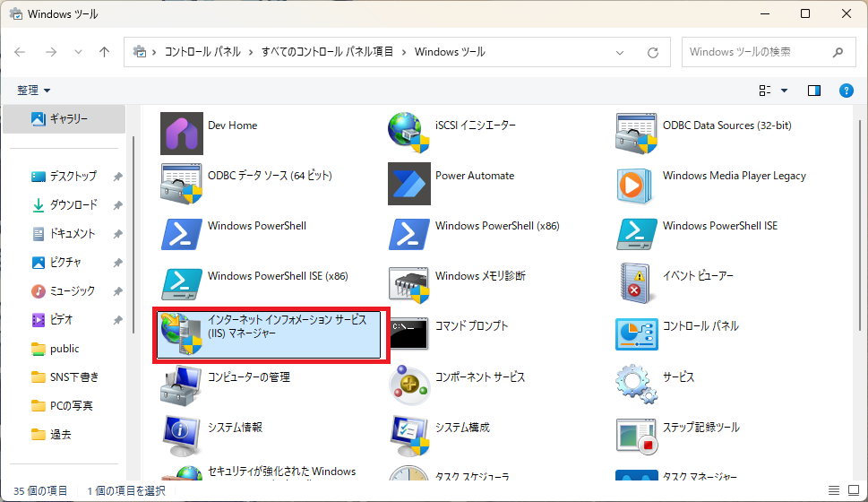Select the コンピューターの管理 icon
Screen dimensions: 868x502
pyautogui.click(x=182, y=385)
